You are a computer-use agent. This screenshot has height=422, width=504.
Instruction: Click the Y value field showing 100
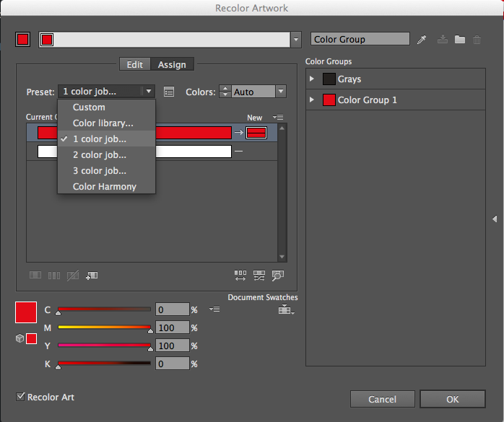tap(173, 346)
